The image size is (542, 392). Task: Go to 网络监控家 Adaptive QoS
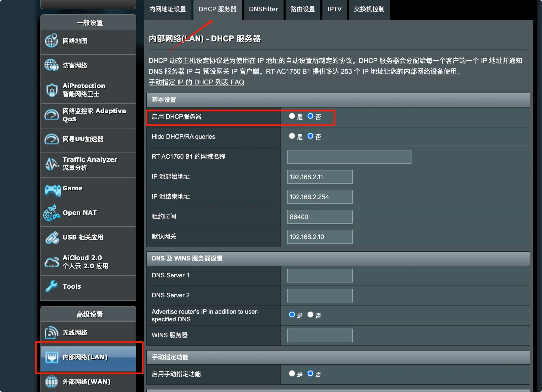tap(88, 116)
